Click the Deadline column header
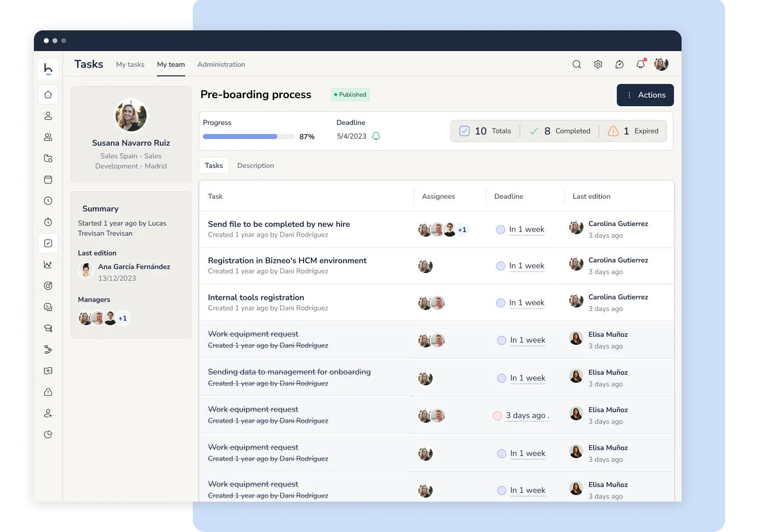The height and width of the screenshot is (532, 759). (509, 196)
